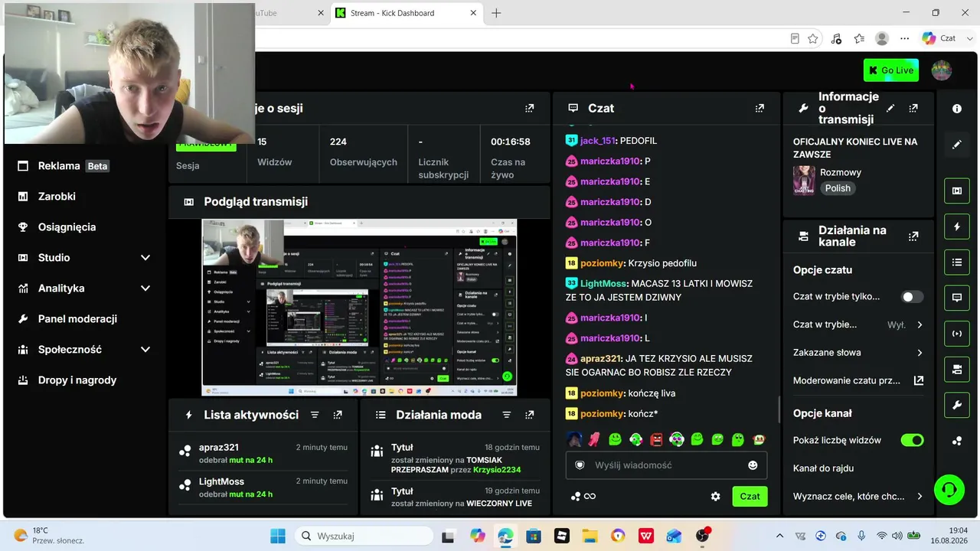980x551 pixels.
Task: Open Microsoft Store from taskbar
Action: [x=534, y=536]
